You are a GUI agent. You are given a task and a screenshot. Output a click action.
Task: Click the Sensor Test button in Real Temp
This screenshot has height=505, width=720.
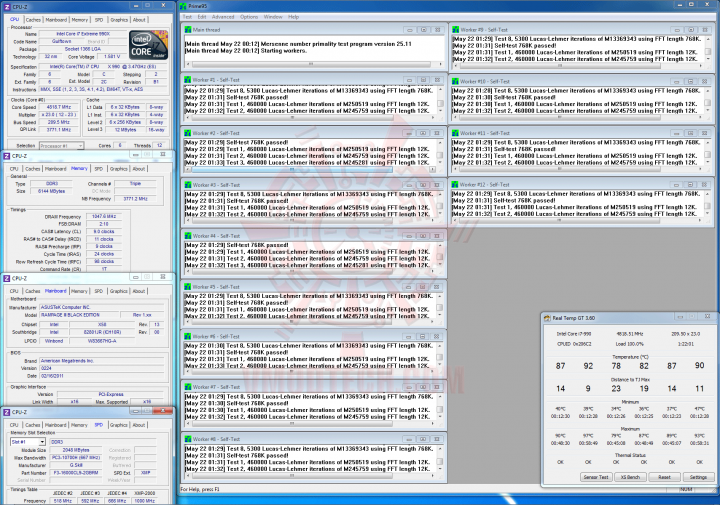coord(596,477)
